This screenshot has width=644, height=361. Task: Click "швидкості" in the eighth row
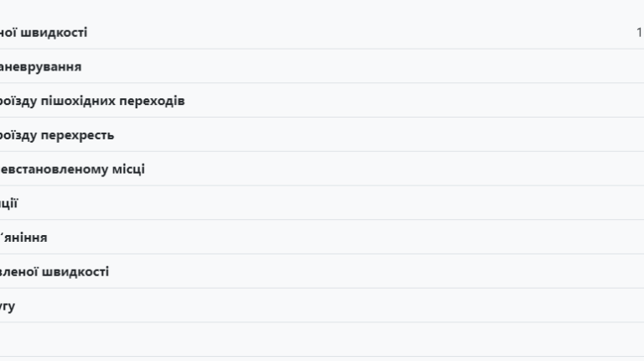pos(80,272)
